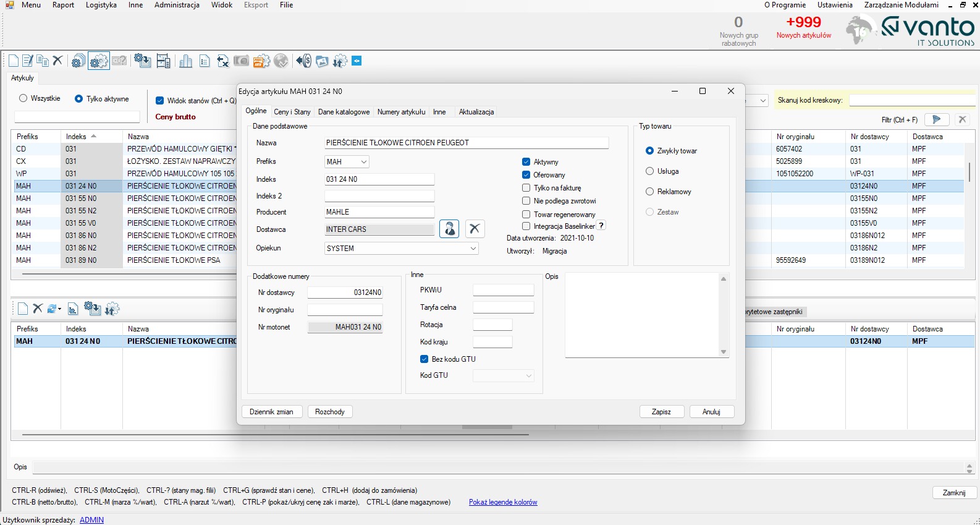
Task: Click the warehouse shelves icon in the toolbar
Action: pyautogui.click(x=164, y=61)
